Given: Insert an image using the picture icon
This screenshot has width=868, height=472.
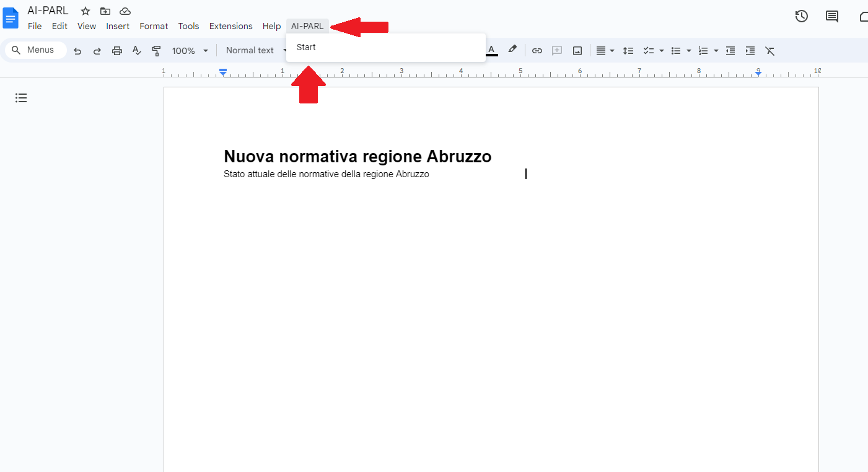Looking at the screenshot, I should coord(577,51).
